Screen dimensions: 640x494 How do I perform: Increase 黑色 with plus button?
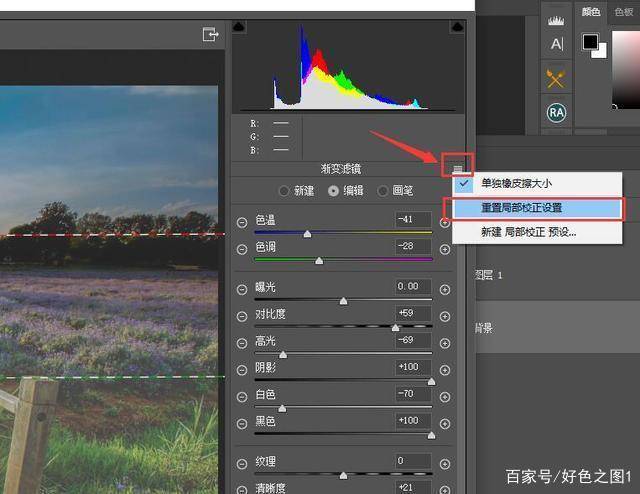tap(445, 424)
